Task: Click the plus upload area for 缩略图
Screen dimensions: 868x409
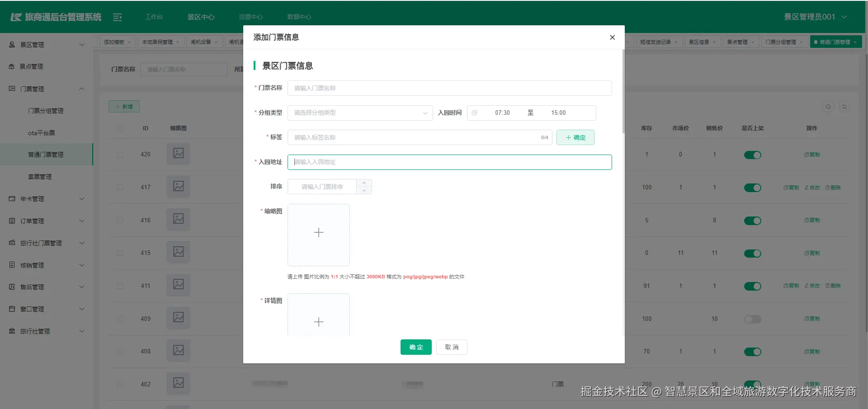Action: point(318,232)
